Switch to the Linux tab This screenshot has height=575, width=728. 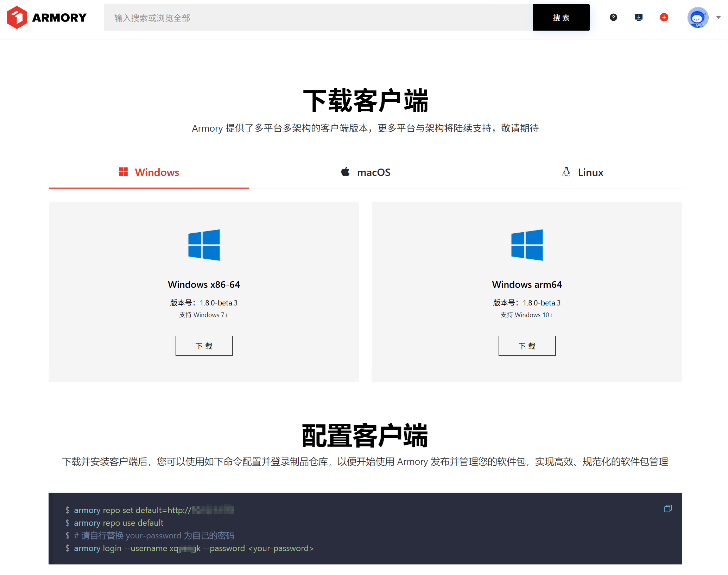[582, 172]
